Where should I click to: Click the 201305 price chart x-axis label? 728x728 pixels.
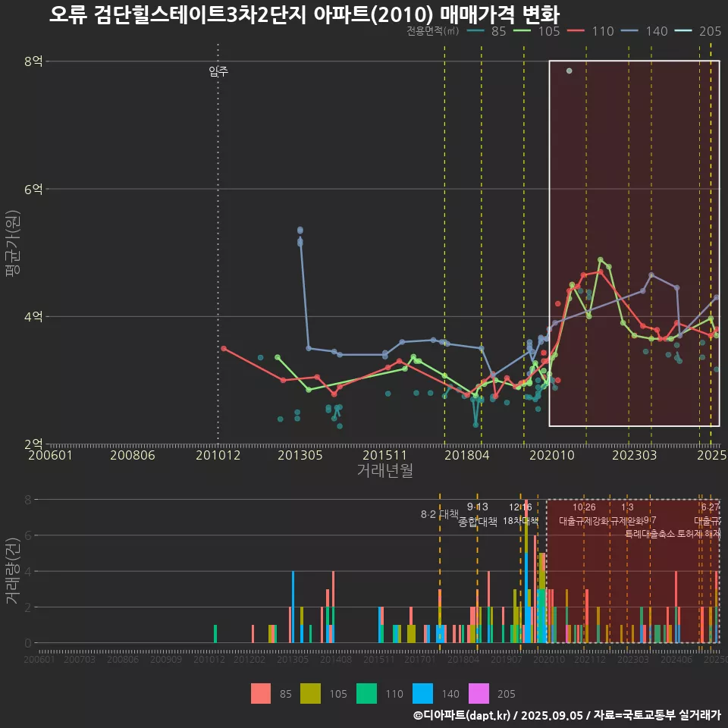tap(300, 455)
